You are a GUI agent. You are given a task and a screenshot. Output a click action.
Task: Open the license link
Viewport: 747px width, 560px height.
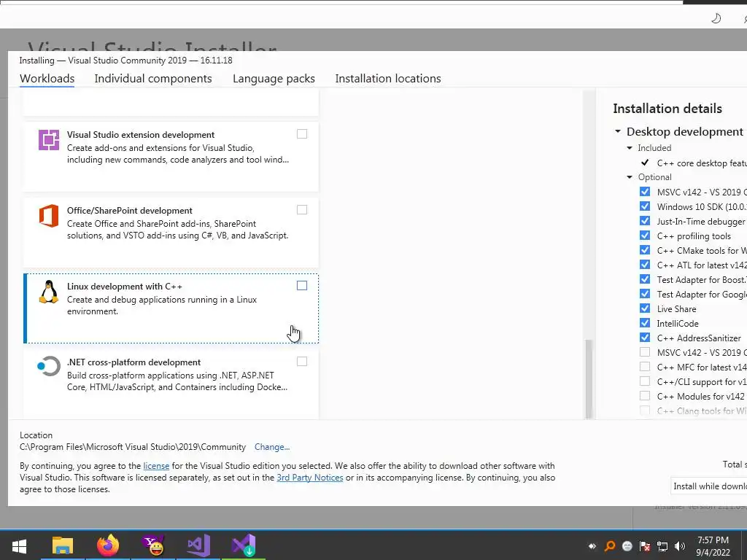[x=156, y=466]
